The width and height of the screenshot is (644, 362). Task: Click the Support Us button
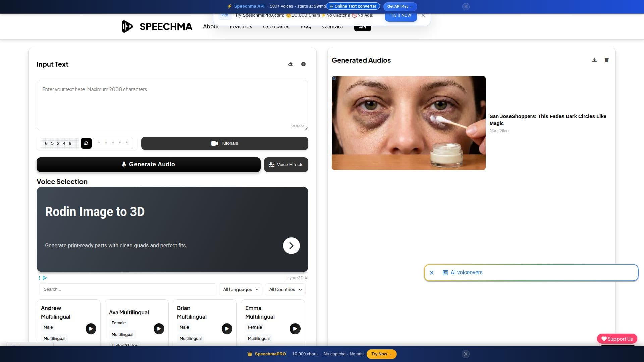point(617,339)
